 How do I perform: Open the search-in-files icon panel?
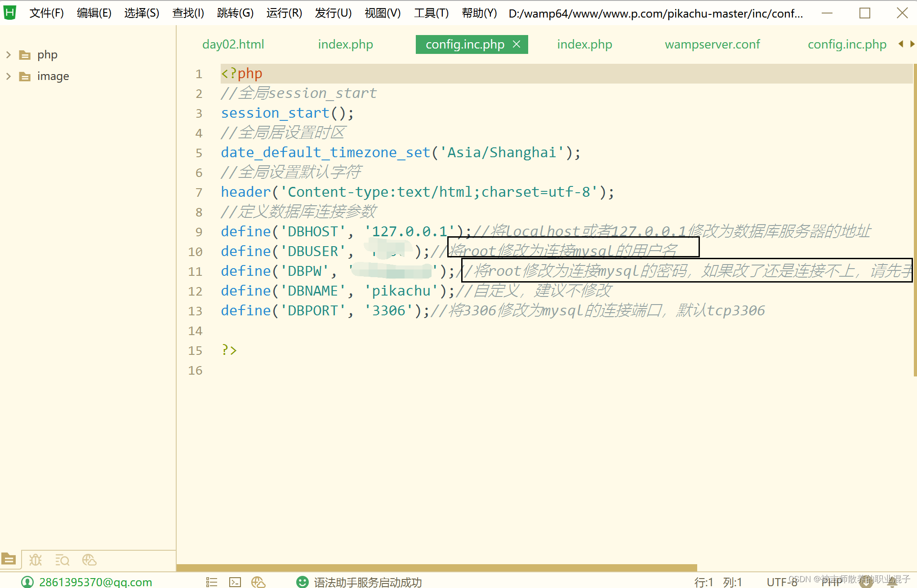pyautogui.click(x=62, y=560)
